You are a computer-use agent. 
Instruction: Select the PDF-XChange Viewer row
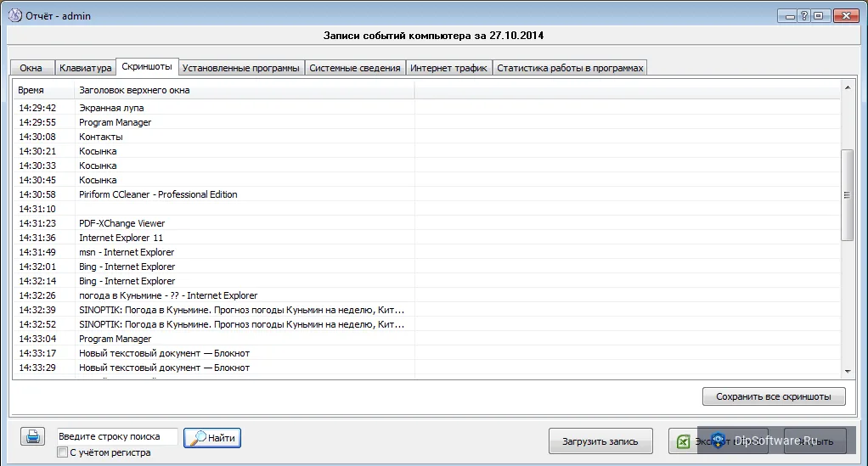pos(427,222)
